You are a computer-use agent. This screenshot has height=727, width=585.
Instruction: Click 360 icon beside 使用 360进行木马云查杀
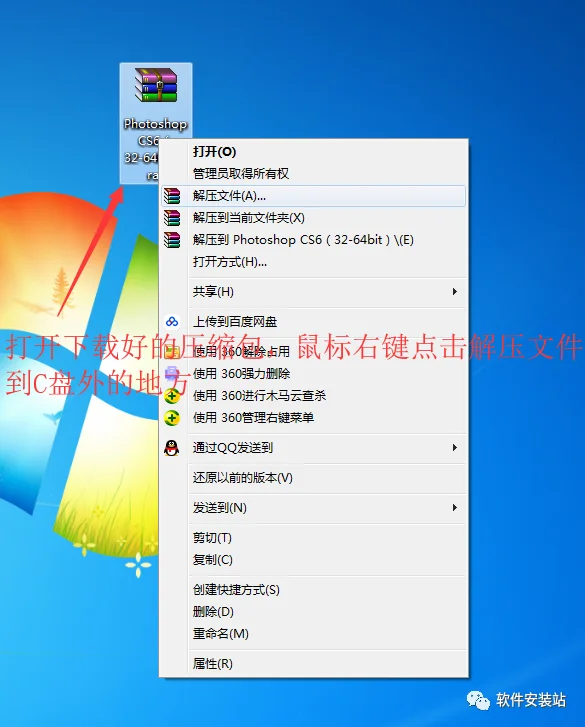172,396
